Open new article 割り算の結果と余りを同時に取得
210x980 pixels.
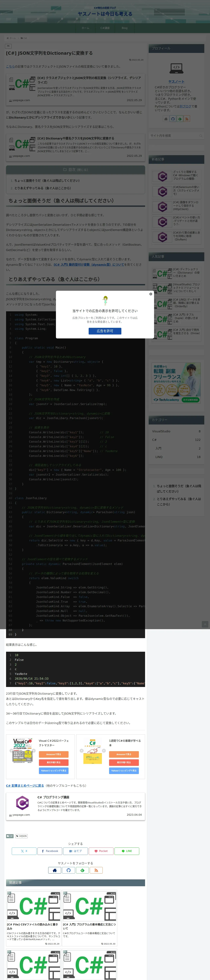[176, 237]
